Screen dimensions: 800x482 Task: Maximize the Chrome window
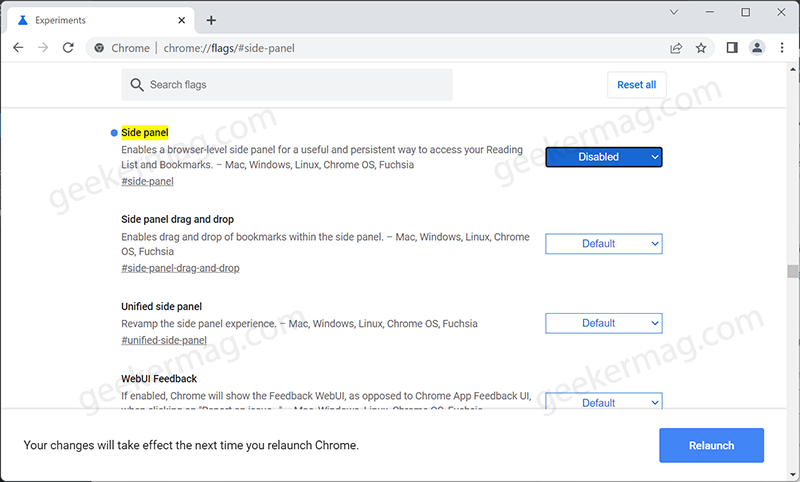745,12
